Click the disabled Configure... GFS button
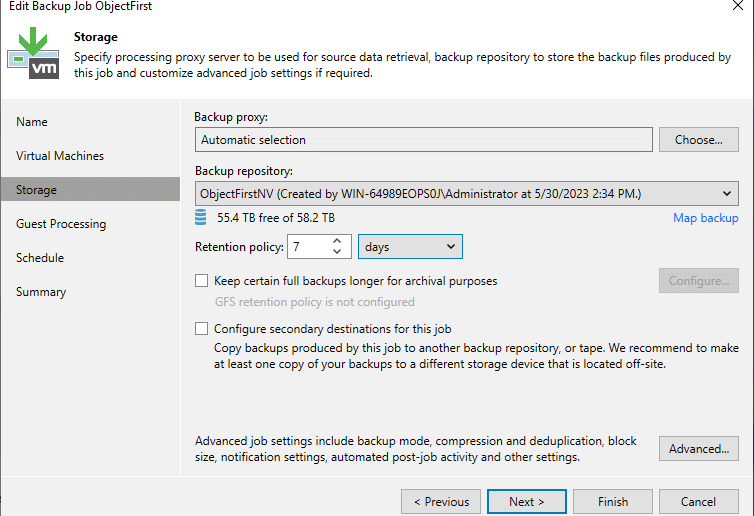Viewport: 754px width, 516px height. point(699,281)
